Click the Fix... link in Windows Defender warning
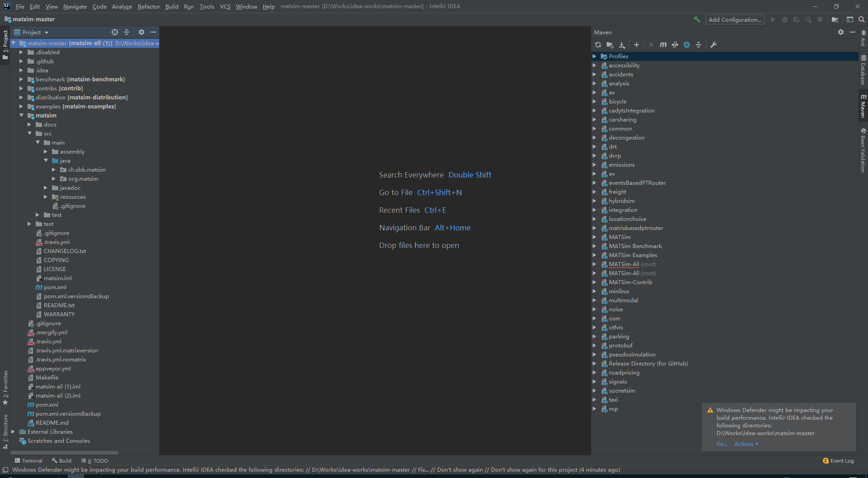Viewport: 868px width, 478px height. click(721, 444)
